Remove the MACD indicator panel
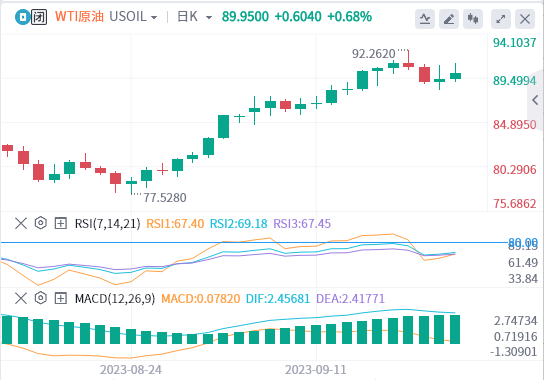This screenshot has width=544, height=380. (x=21, y=298)
